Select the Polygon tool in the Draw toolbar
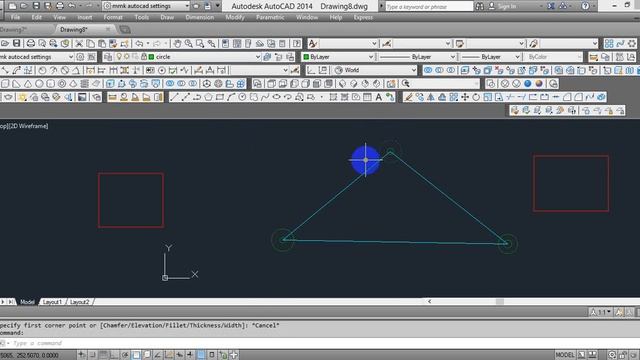Viewport: 640px width, 360px height. click(x=209, y=97)
